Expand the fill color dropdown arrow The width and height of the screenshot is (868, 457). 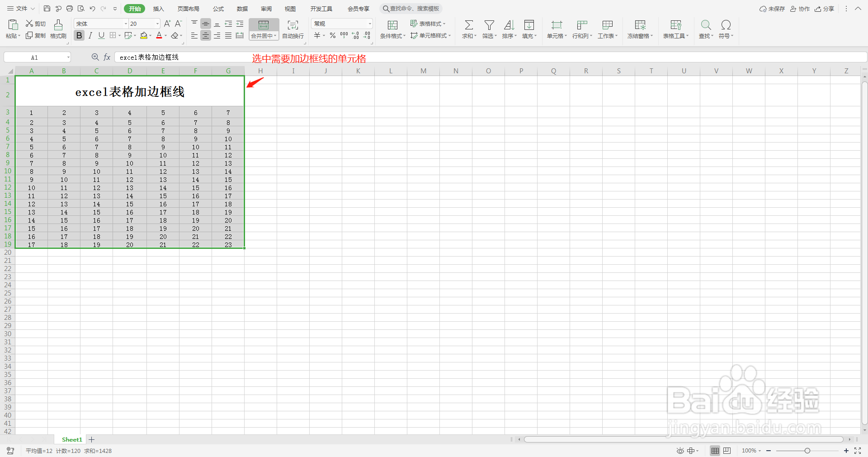[x=151, y=36]
